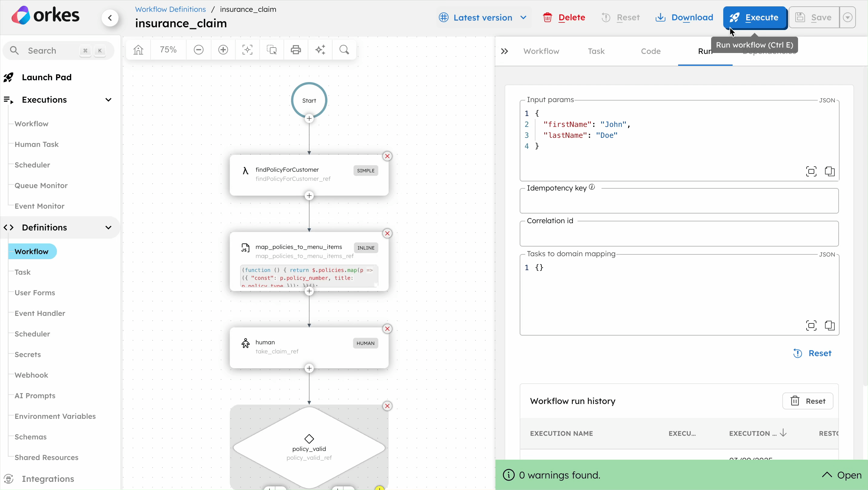Open Launch Pad
This screenshot has width=868, height=490.
click(x=47, y=77)
